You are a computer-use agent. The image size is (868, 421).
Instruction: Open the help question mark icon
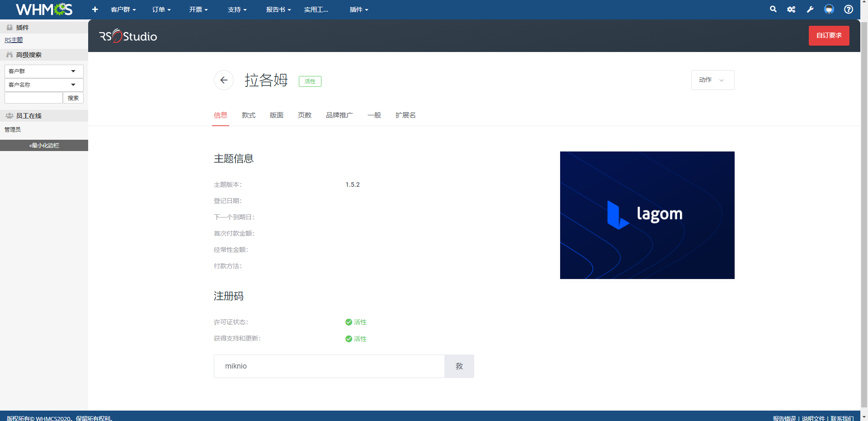coord(849,9)
